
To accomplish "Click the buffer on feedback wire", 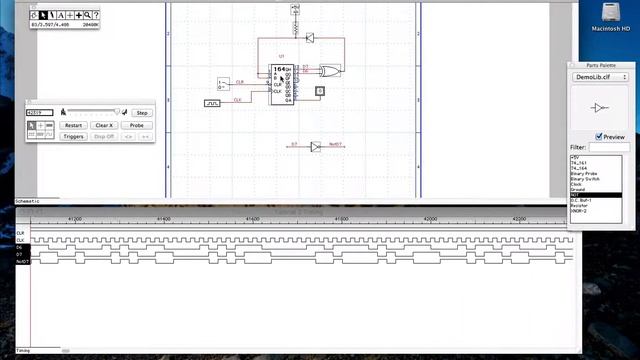I will point(310,38).
